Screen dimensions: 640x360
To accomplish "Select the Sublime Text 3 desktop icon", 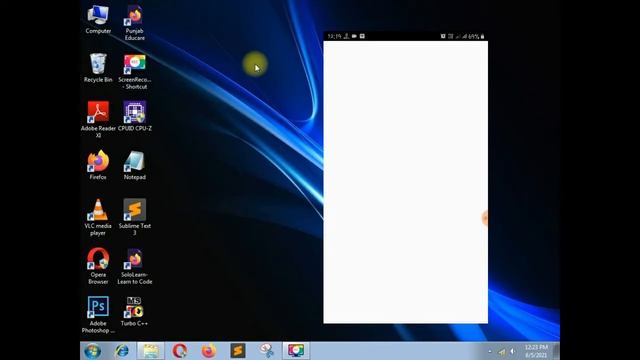I will click(x=135, y=217).
